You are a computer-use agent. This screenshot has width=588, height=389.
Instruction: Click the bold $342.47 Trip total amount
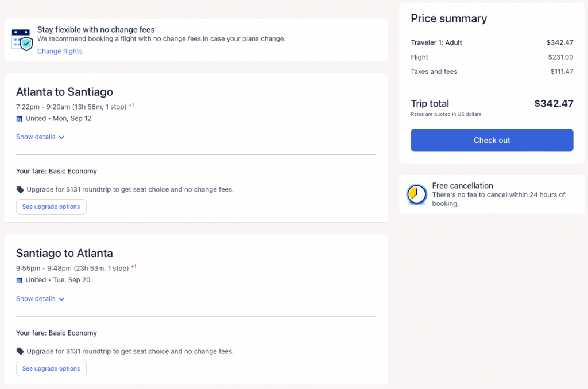click(554, 104)
